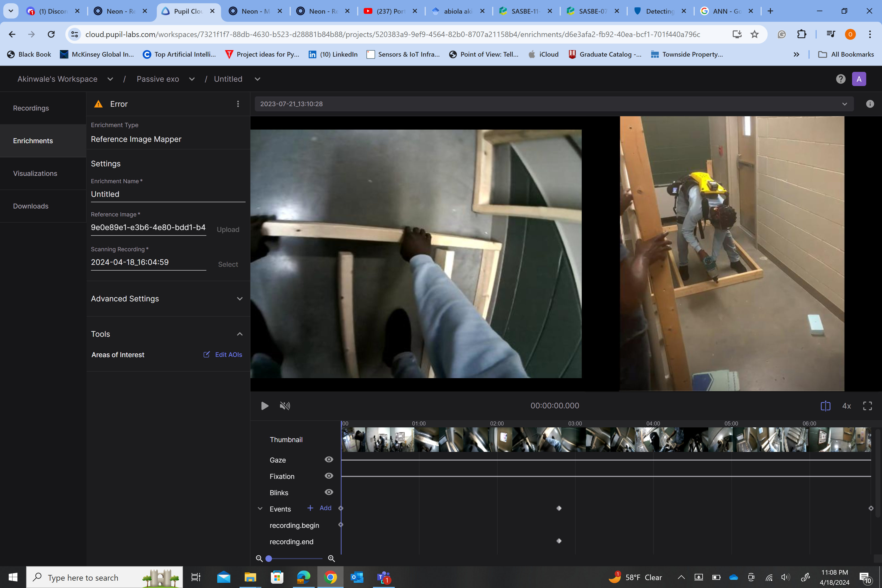Image resolution: width=882 pixels, height=588 pixels.
Task: Open Windows Start menu
Action: coord(13,577)
